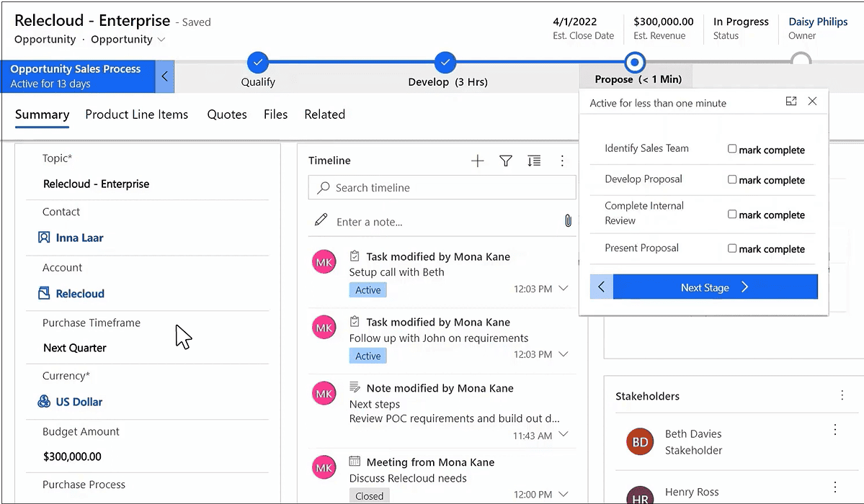The height and width of the screenshot is (504, 864).
Task: Click the Est. Close Date 4/1/2022 value
Action: [x=575, y=22]
